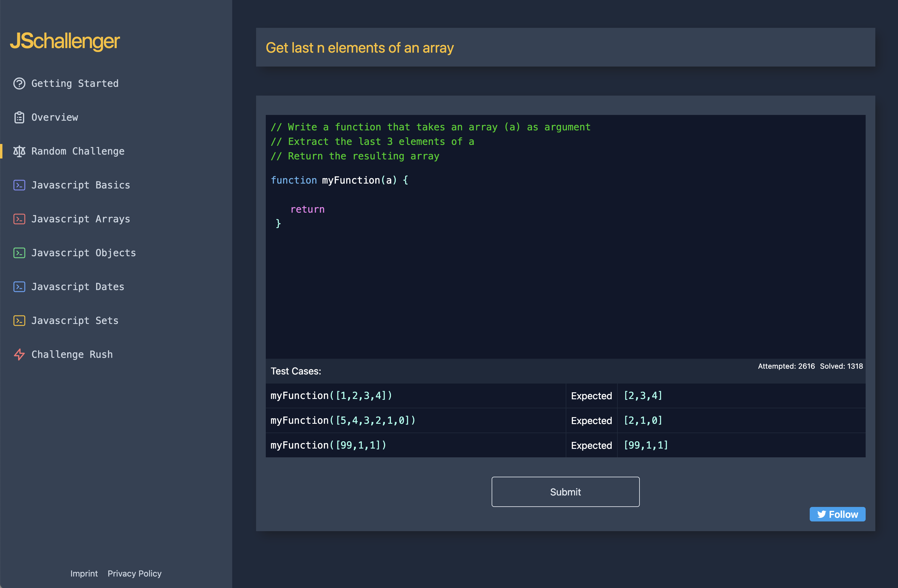The width and height of the screenshot is (898, 588).
Task: Click the Overview icon
Action: click(x=18, y=117)
